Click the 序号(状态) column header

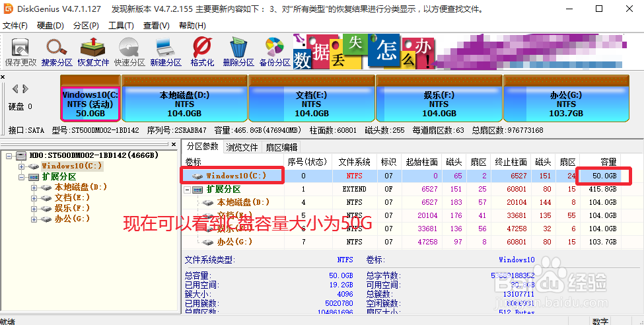click(307, 162)
